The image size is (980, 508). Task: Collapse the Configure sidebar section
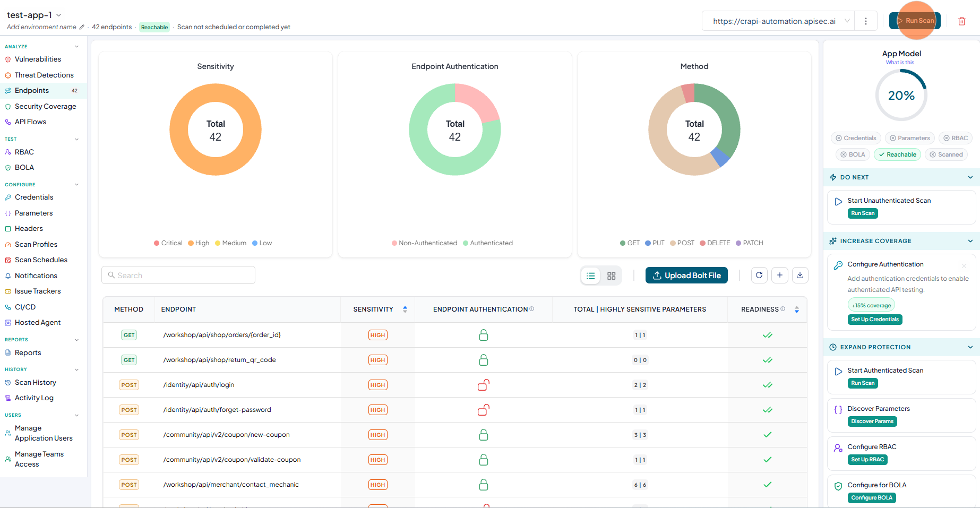[76, 185]
